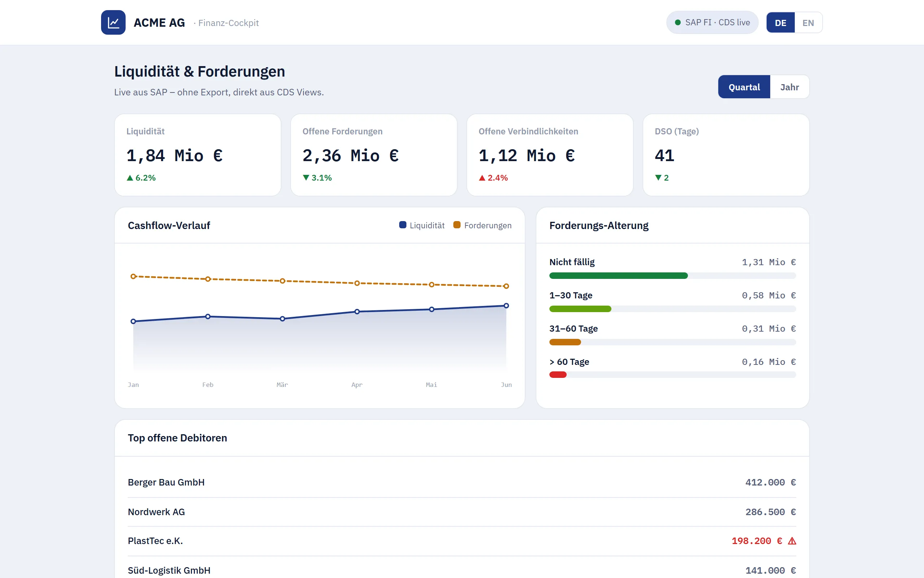Click the Berger Bau GmbH debtor row

462,482
